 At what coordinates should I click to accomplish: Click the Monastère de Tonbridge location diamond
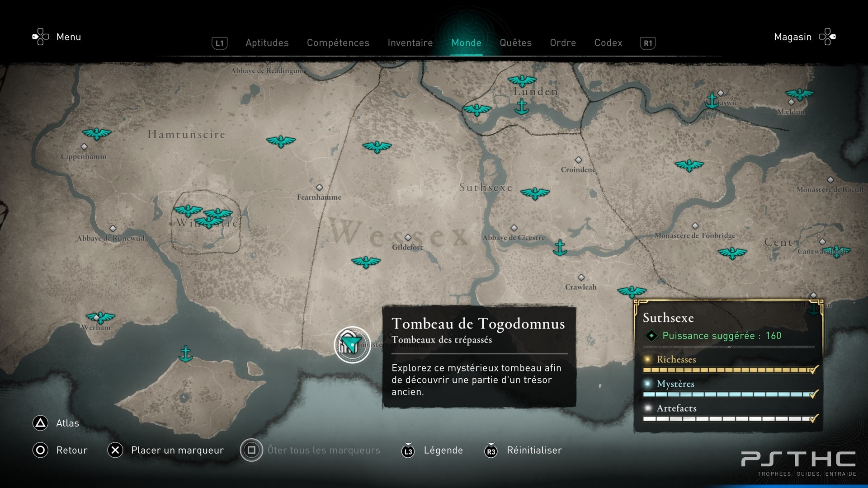pos(695,226)
